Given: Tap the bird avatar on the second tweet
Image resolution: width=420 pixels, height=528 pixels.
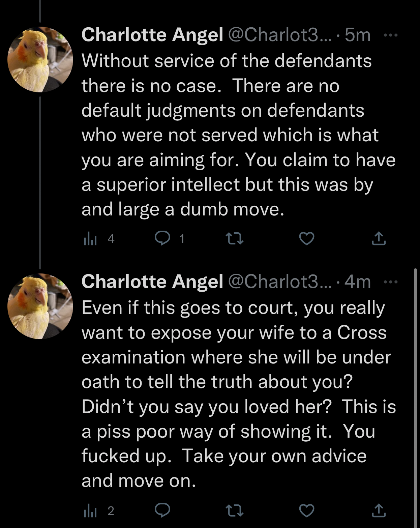Looking at the screenshot, I should click(40, 306).
